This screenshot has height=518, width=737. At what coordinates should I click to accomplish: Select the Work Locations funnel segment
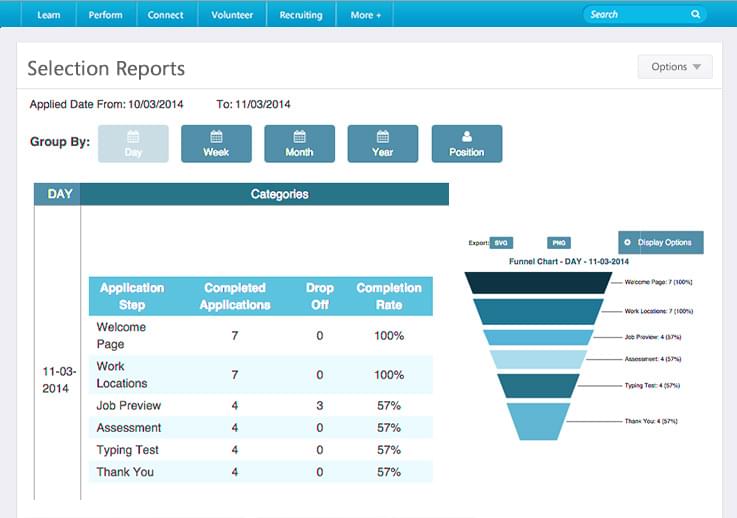click(538, 312)
